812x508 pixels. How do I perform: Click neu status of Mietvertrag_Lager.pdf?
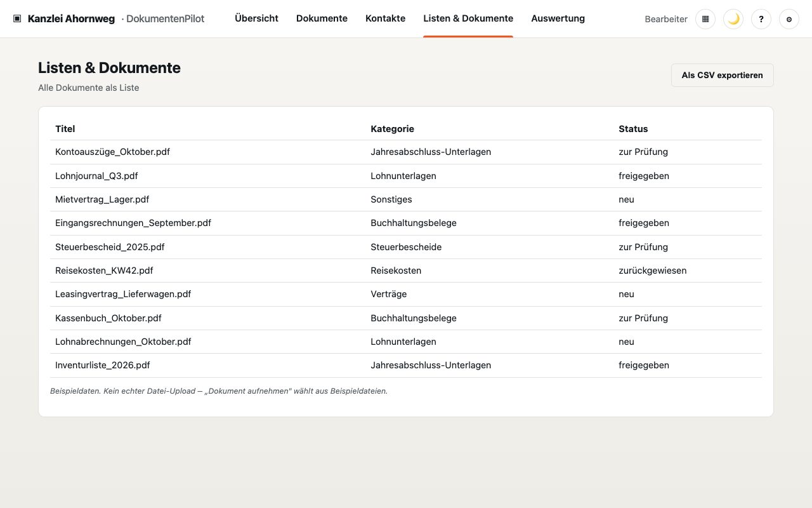[x=627, y=199]
